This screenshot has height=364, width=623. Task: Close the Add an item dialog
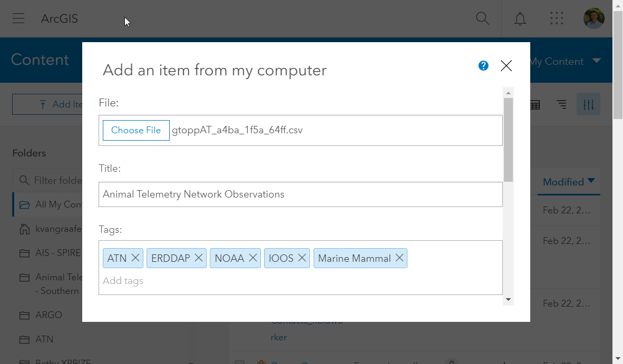506,66
